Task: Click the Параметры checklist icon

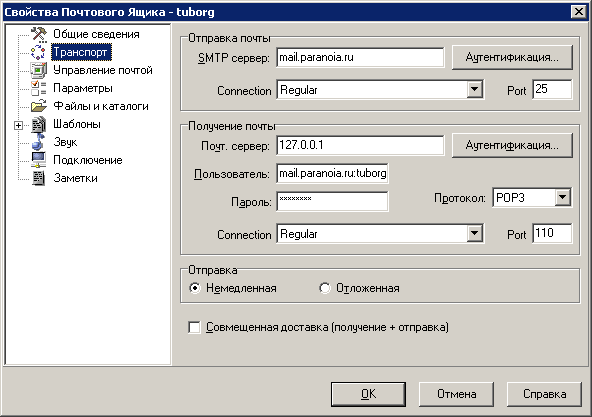Action: coord(39,88)
